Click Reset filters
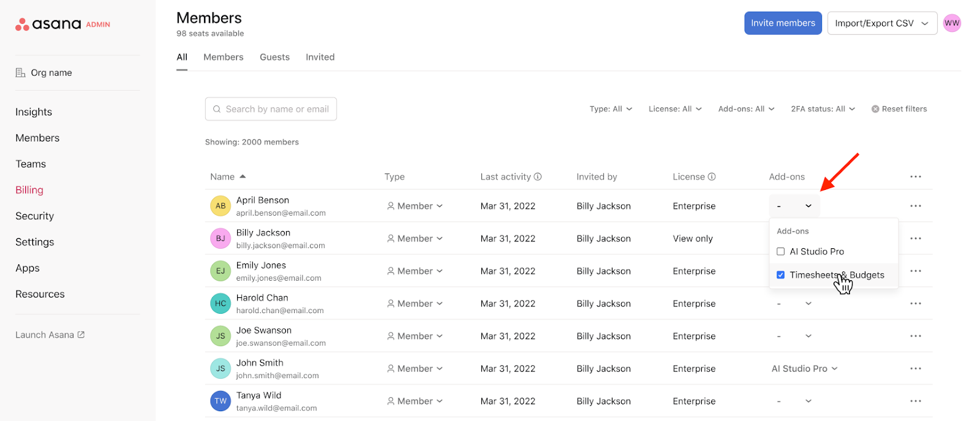980x421 pixels. (x=899, y=109)
